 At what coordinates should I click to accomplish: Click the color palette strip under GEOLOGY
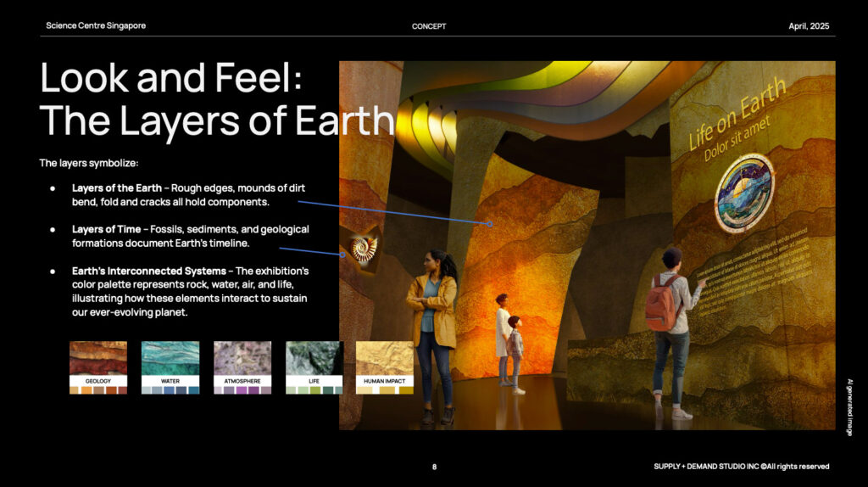(98, 390)
